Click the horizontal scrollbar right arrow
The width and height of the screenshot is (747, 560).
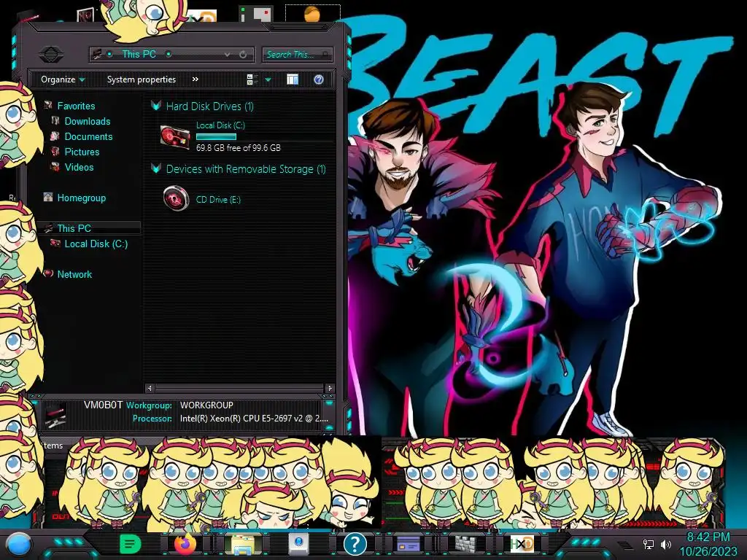(329, 388)
